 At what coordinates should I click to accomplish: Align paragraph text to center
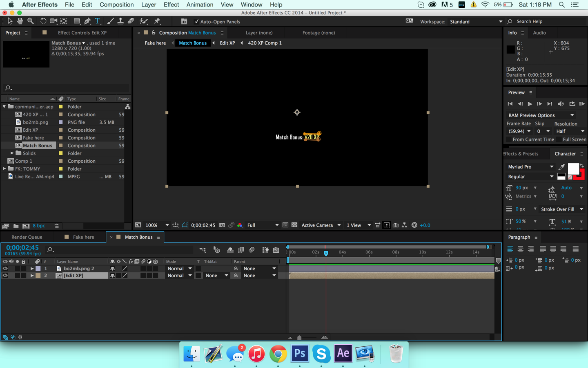pyautogui.click(x=520, y=249)
